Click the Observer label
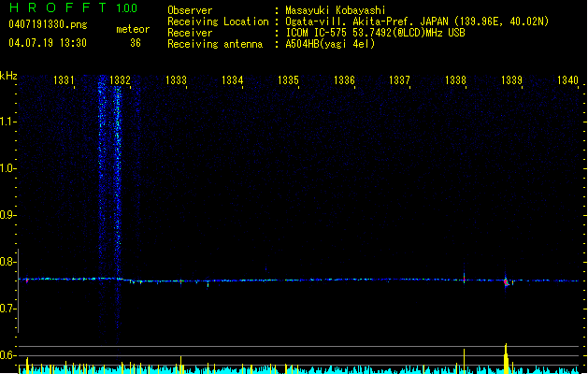Image resolution: width=588 pixels, height=374 pixels. pos(190,10)
